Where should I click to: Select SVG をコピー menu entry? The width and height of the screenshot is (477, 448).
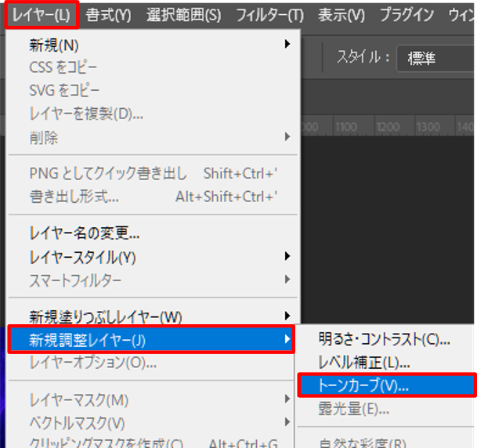coord(153,90)
